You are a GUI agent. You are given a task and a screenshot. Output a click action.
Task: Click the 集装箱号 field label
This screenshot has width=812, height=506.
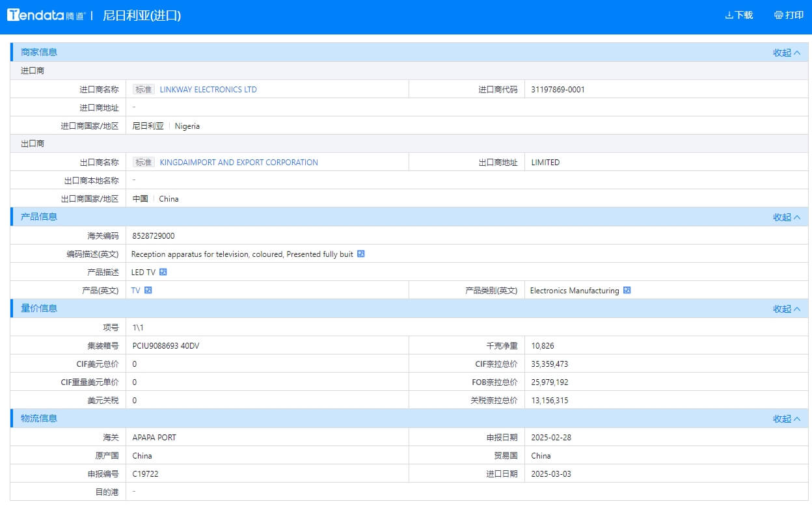(x=103, y=346)
